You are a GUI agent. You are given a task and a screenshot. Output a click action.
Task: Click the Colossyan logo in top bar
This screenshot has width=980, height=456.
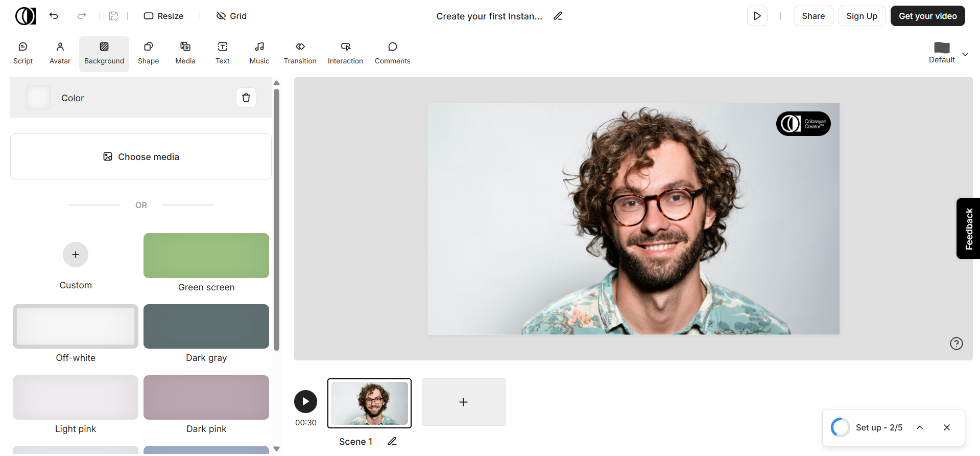coord(26,16)
